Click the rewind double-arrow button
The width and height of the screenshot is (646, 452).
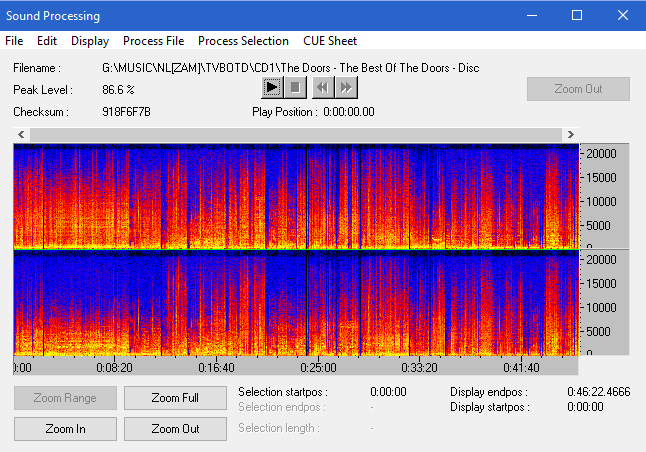[x=321, y=87]
